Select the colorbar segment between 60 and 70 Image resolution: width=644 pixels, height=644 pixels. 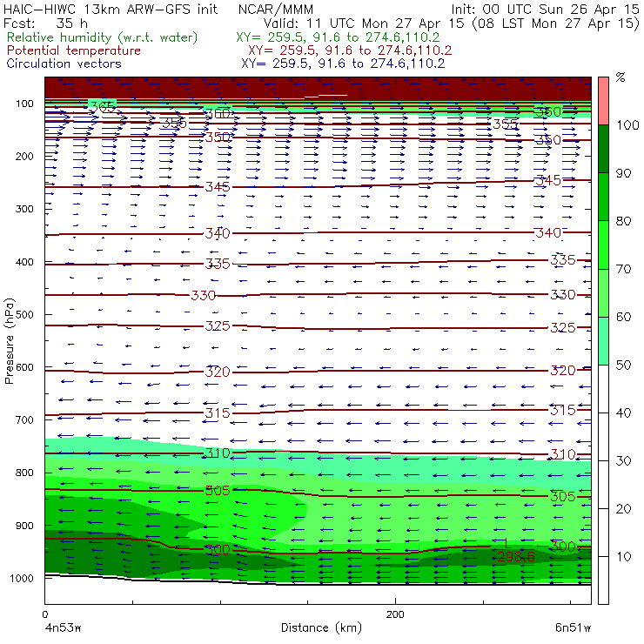click(603, 292)
